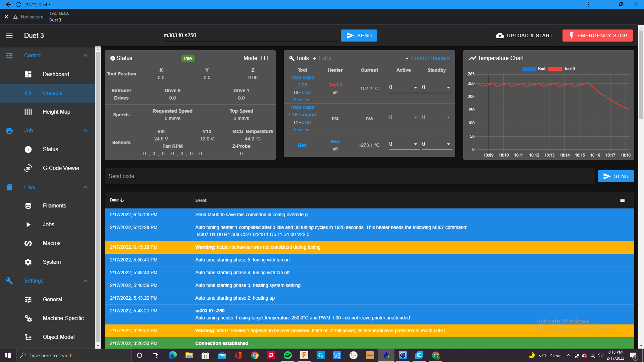Screen dimensions: 644x362
Task: Collapse the Job section
Action: point(86,131)
